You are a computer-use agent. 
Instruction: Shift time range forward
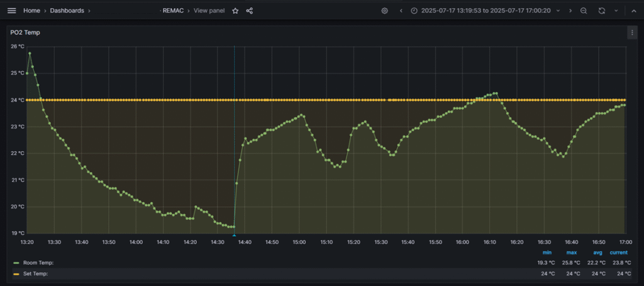click(570, 11)
